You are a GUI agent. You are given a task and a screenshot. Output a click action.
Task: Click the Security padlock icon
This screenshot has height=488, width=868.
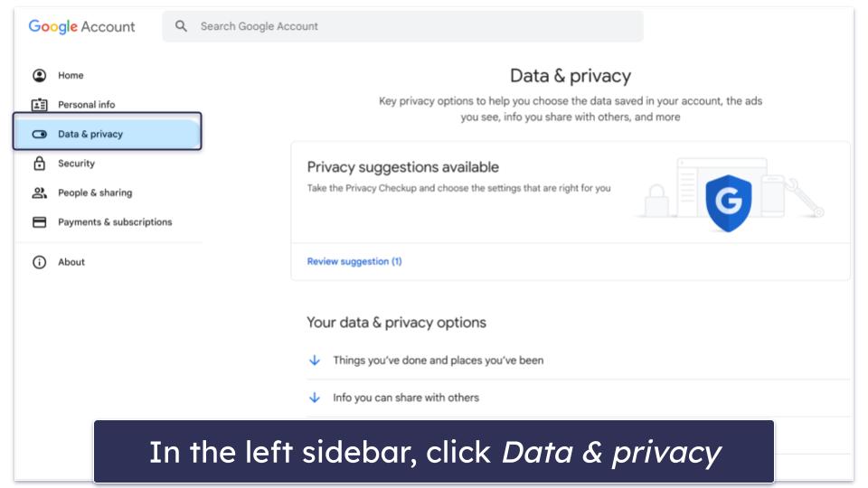(x=39, y=164)
